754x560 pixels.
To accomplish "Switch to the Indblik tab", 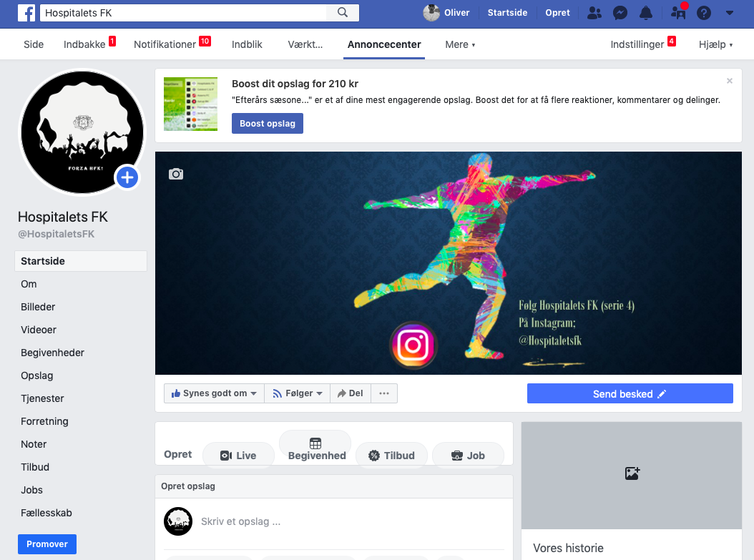I will [247, 45].
